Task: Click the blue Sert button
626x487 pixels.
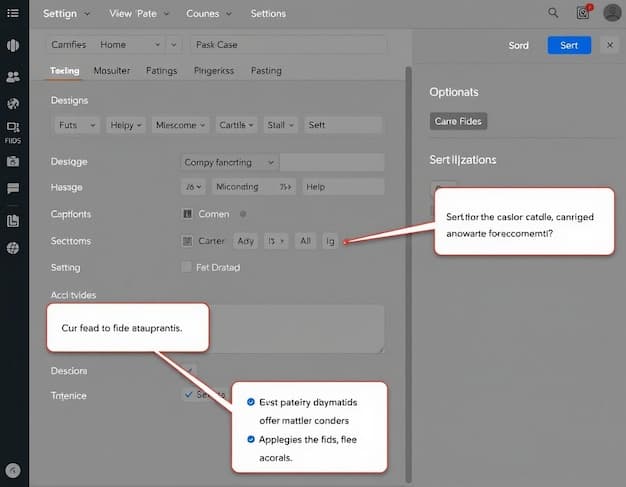Action: pos(569,45)
